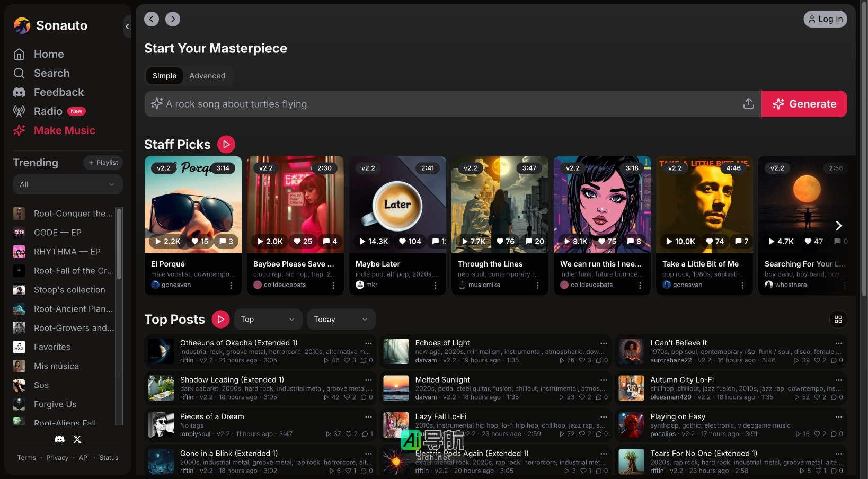
Task: Click the upload icon in the prompt bar
Action: (748, 104)
